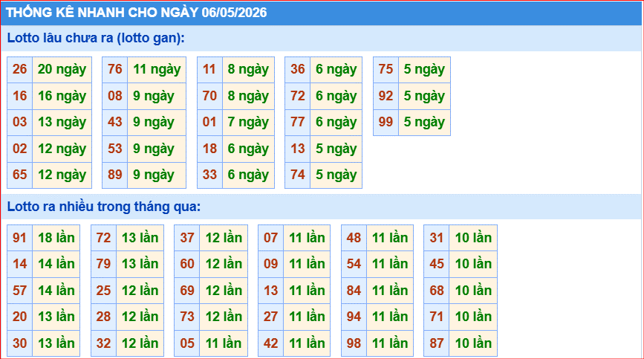Click number 84 in the frequent lotto table
The height and width of the screenshot is (359, 644).
(354, 291)
